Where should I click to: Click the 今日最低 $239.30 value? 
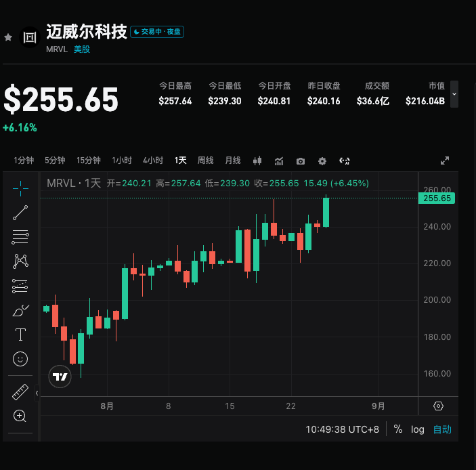tap(225, 101)
